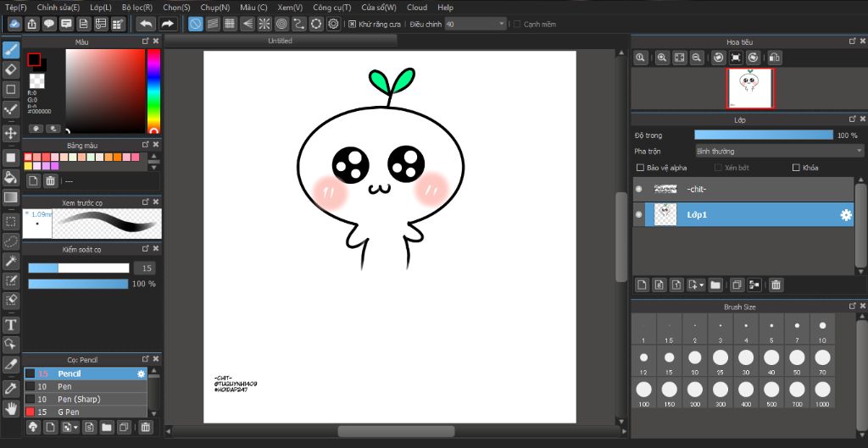Viewport: 868px width, 448px height.
Task: Open the Bộ lọc(R) menu
Action: [x=136, y=7]
